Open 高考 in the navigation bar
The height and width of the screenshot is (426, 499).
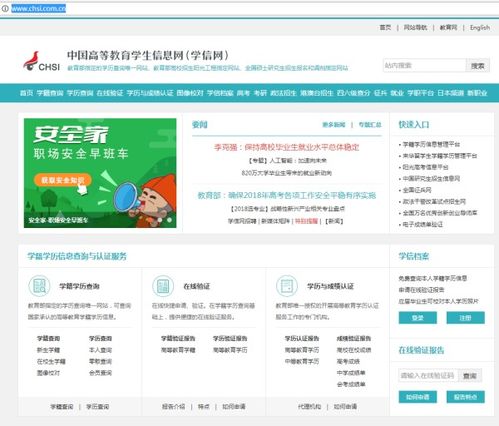click(x=243, y=93)
